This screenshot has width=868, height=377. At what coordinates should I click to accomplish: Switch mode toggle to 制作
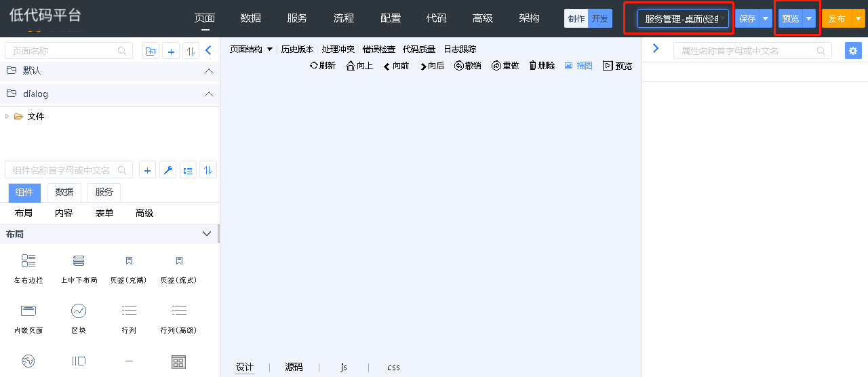click(x=576, y=18)
